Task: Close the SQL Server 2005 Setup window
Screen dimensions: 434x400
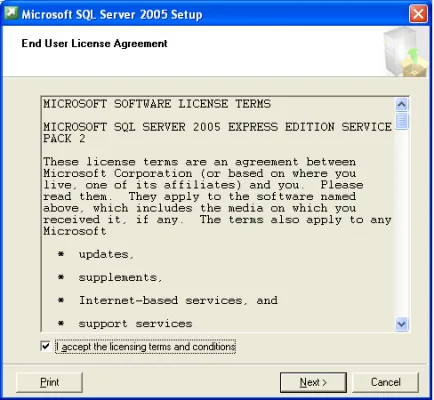Action: tap(418, 14)
